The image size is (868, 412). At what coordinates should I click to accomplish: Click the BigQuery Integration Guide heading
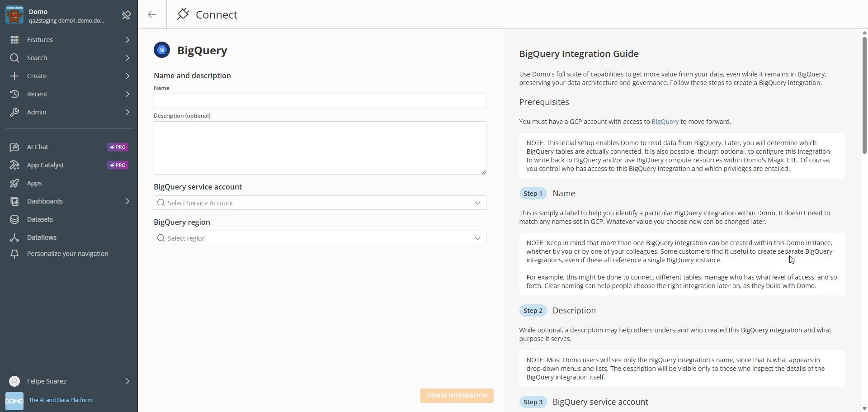click(x=579, y=54)
